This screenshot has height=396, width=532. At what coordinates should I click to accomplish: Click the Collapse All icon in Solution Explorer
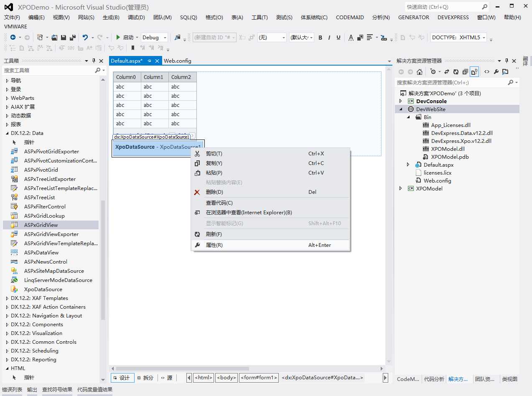pos(465,72)
